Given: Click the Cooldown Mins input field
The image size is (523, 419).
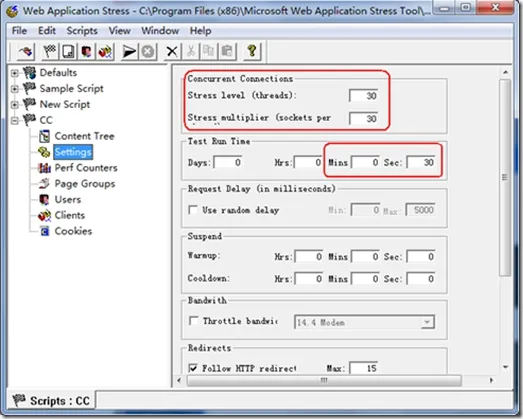Looking at the screenshot, I should tap(365, 279).
